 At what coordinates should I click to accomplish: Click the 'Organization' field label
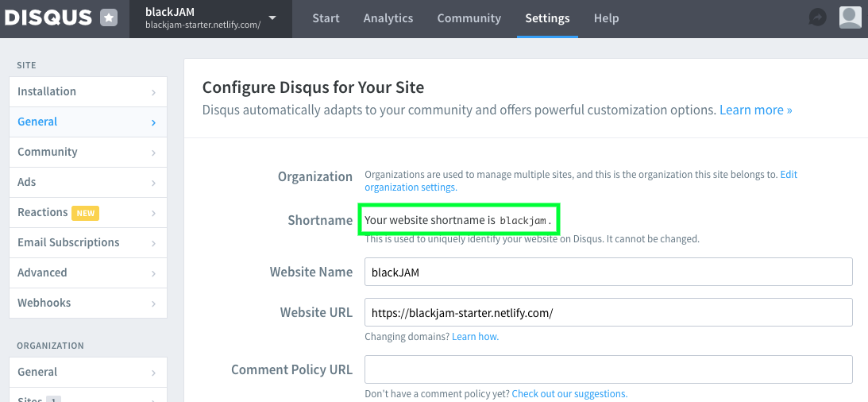coord(315,177)
